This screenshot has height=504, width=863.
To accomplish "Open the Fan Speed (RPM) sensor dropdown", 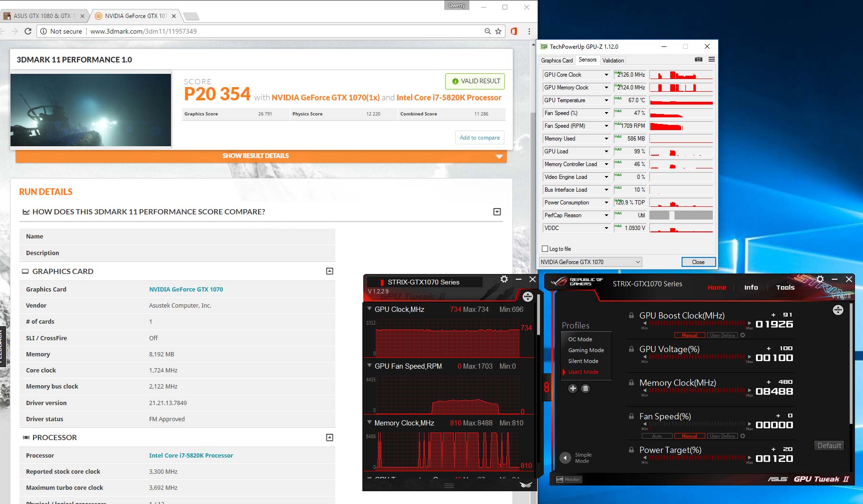I will [x=606, y=126].
